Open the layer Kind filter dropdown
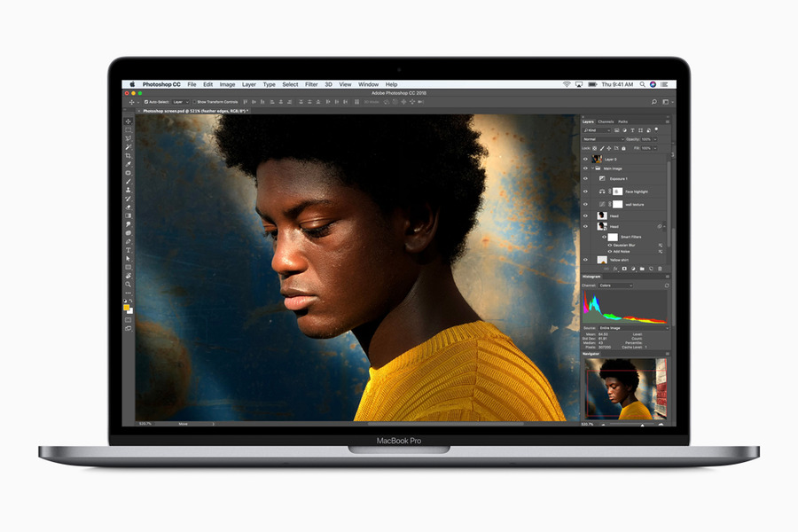Image resolution: width=798 pixels, height=532 pixels. pyautogui.click(x=597, y=130)
